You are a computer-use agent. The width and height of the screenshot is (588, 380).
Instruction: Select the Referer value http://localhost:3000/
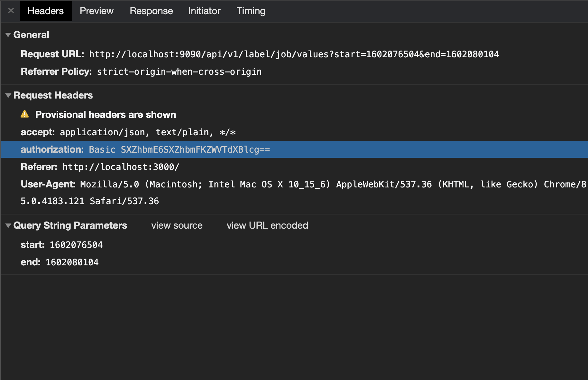pyautogui.click(x=121, y=167)
